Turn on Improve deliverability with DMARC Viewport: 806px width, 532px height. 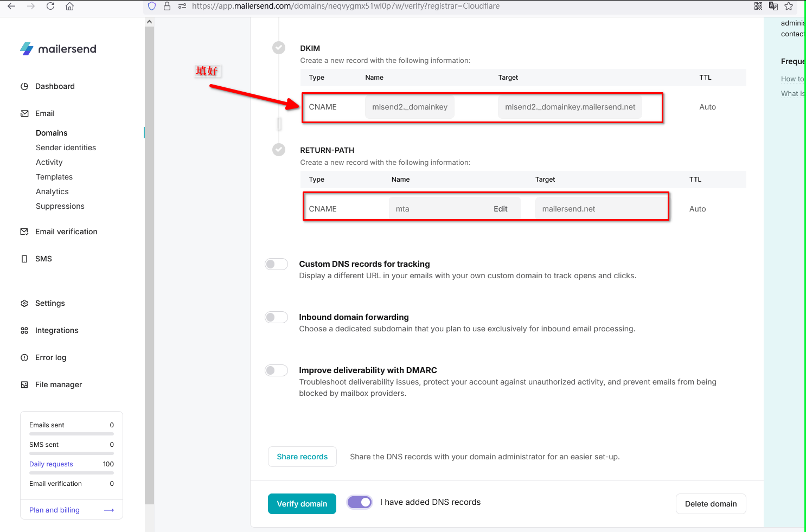(276, 370)
